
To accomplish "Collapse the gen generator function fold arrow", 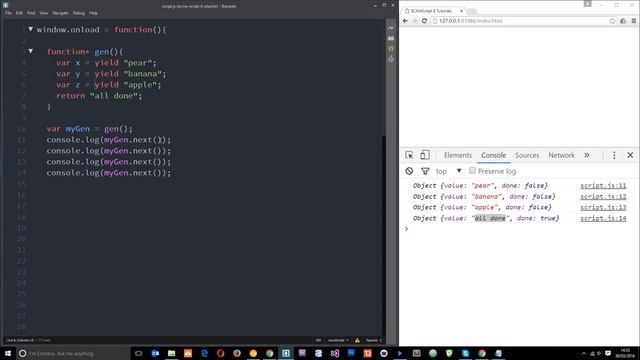I will pos(31,51).
